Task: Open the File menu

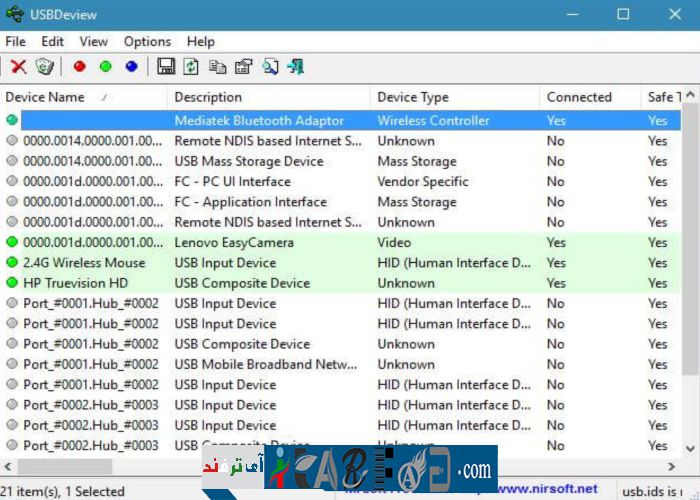Action: (x=15, y=41)
